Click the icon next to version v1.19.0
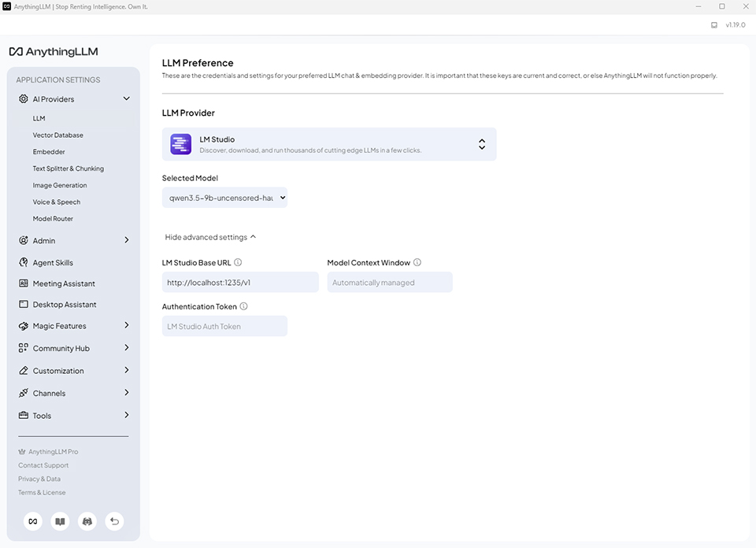756x548 pixels. pos(714,25)
